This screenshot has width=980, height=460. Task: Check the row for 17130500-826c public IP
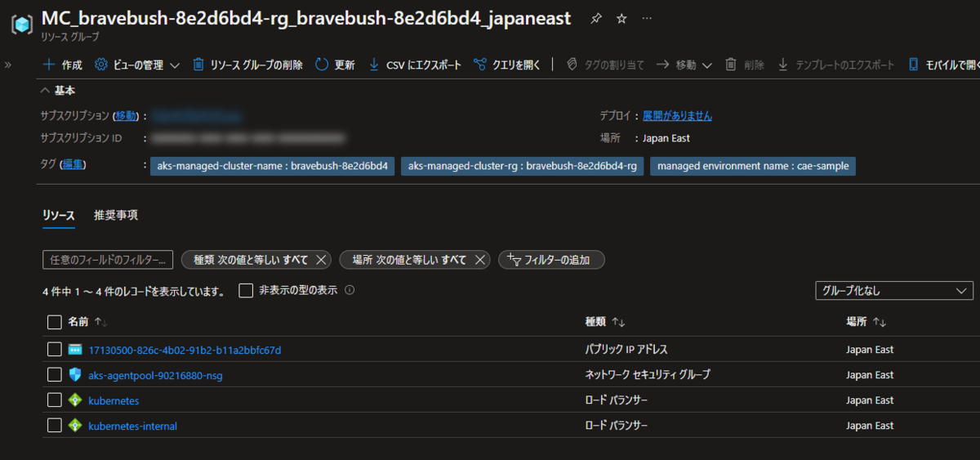point(55,350)
